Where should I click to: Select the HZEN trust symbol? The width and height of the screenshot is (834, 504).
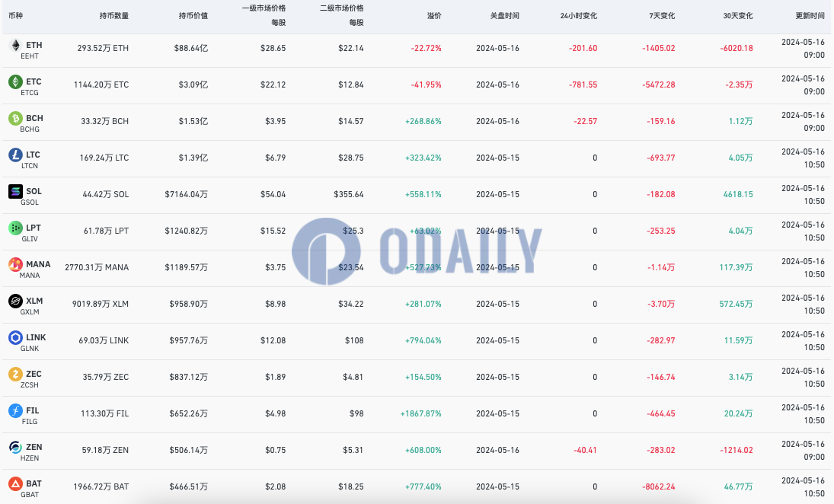click(x=29, y=458)
